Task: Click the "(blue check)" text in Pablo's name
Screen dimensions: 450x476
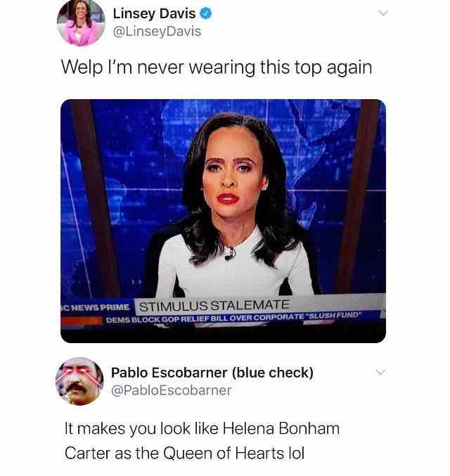Action: click(272, 373)
